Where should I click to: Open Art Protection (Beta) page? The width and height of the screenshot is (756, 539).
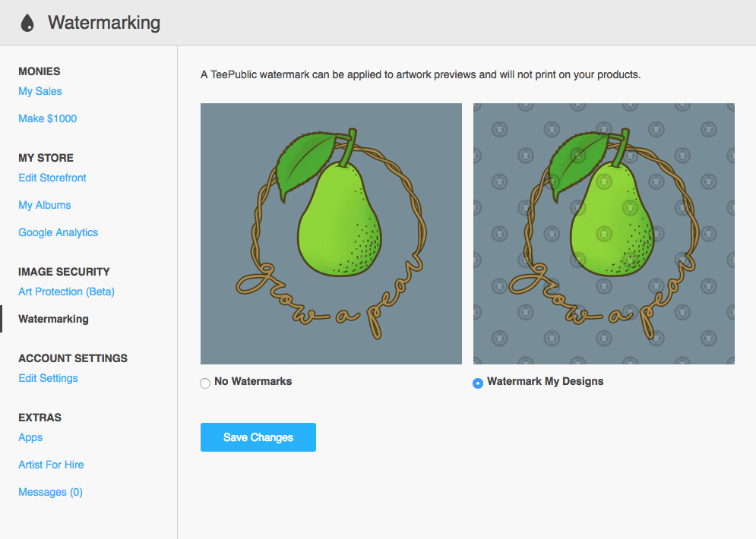coord(66,292)
